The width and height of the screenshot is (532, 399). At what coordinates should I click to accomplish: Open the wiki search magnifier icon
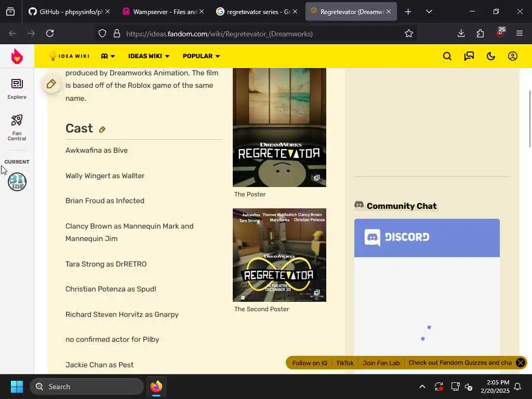click(x=447, y=56)
